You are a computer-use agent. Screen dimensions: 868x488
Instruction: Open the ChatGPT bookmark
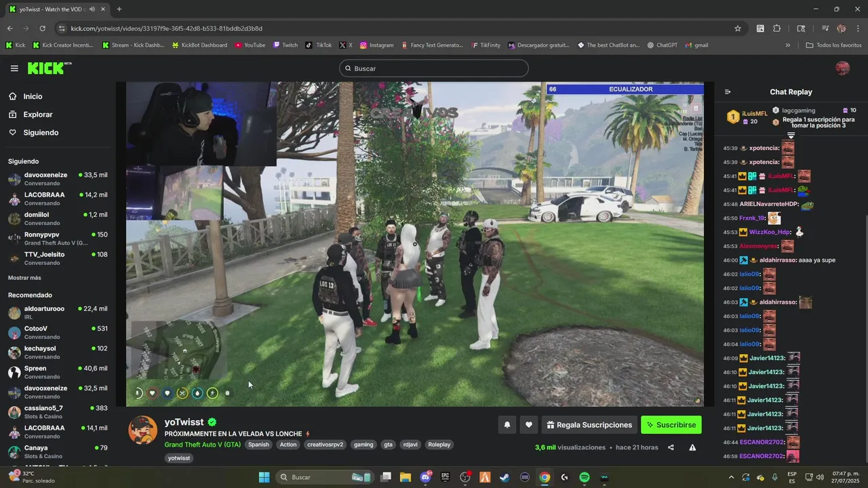point(663,45)
